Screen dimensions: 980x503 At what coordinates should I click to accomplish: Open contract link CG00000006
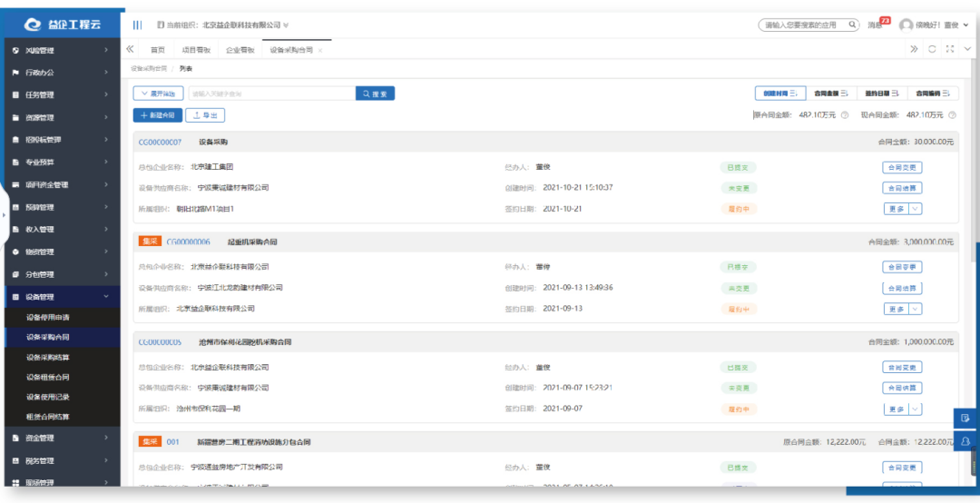click(x=188, y=242)
